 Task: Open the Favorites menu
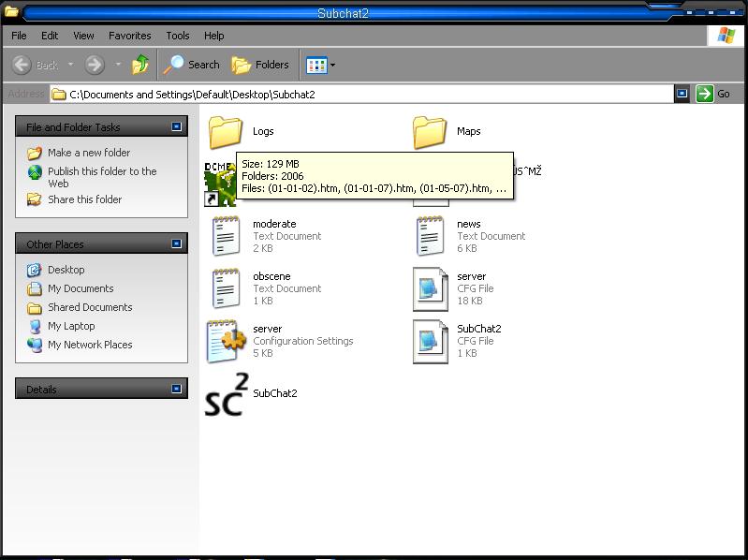click(130, 36)
